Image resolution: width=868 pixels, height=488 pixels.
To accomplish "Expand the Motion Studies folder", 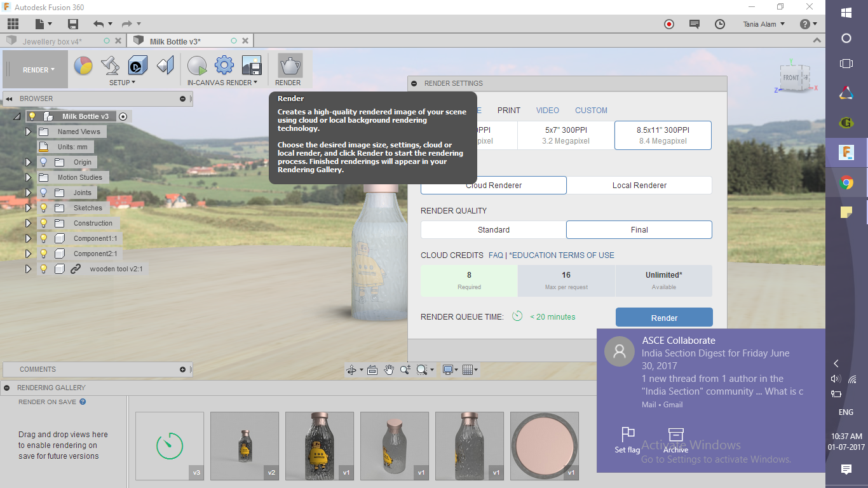I will 28,177.
